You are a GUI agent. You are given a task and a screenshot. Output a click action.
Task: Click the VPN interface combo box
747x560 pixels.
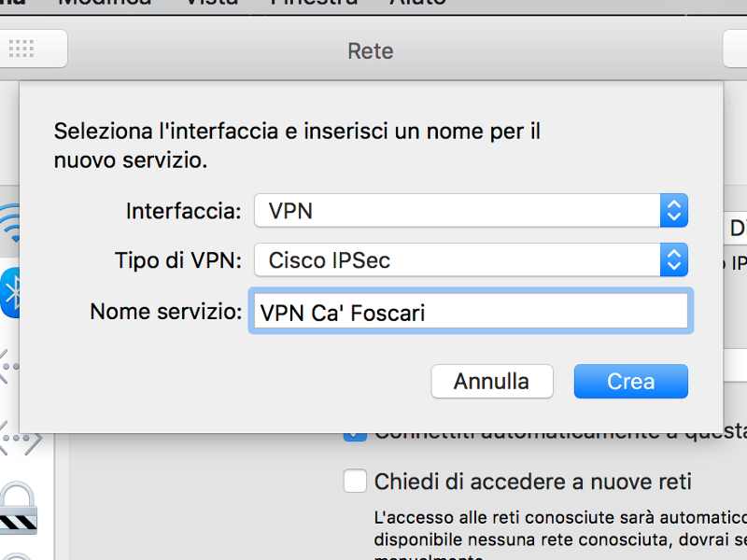click(x=471, y=211)
